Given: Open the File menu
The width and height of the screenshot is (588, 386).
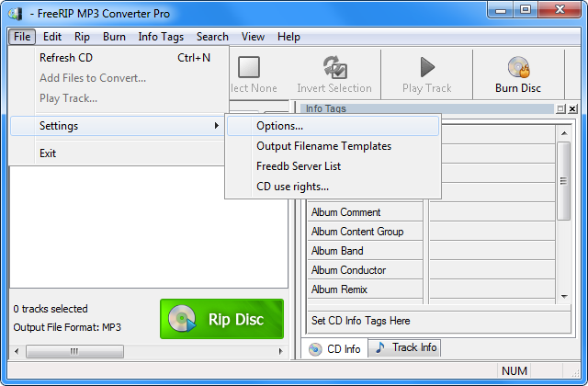Looking at the screenshot, I should 22,37.
